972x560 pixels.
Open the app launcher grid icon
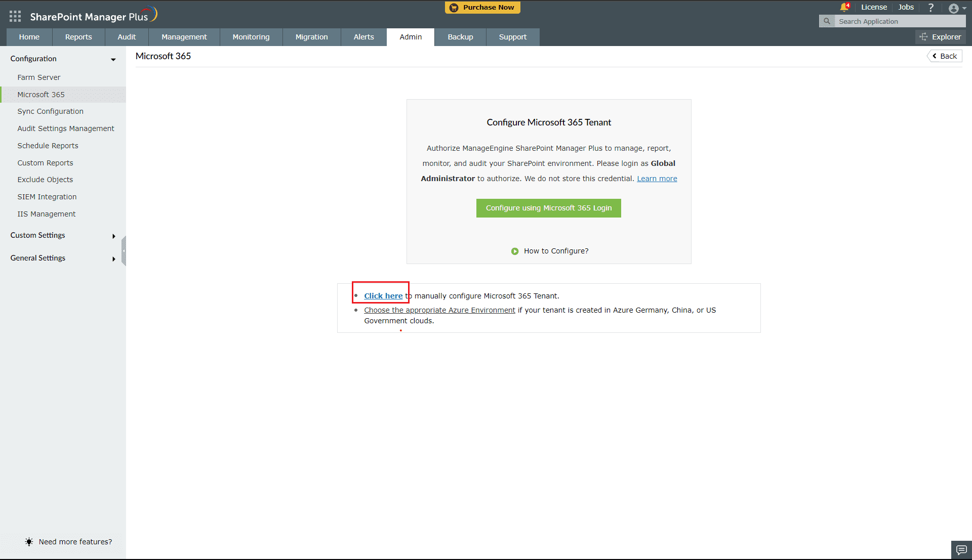[x=15, y=16]
